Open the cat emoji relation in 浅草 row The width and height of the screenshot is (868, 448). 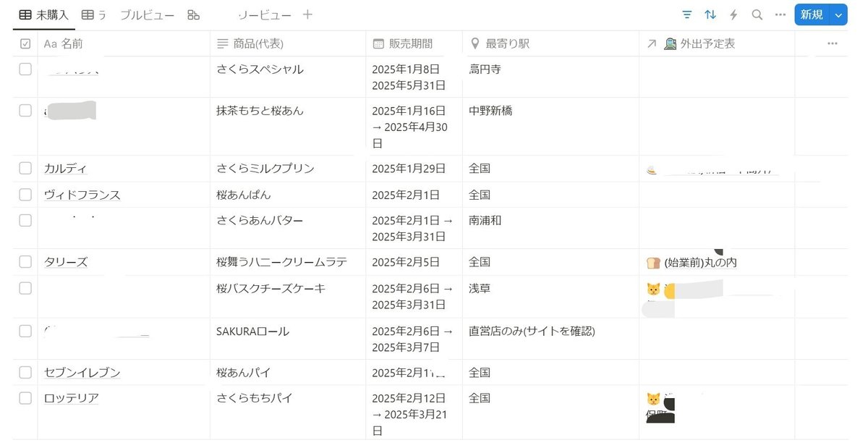(x=653, y=289)
